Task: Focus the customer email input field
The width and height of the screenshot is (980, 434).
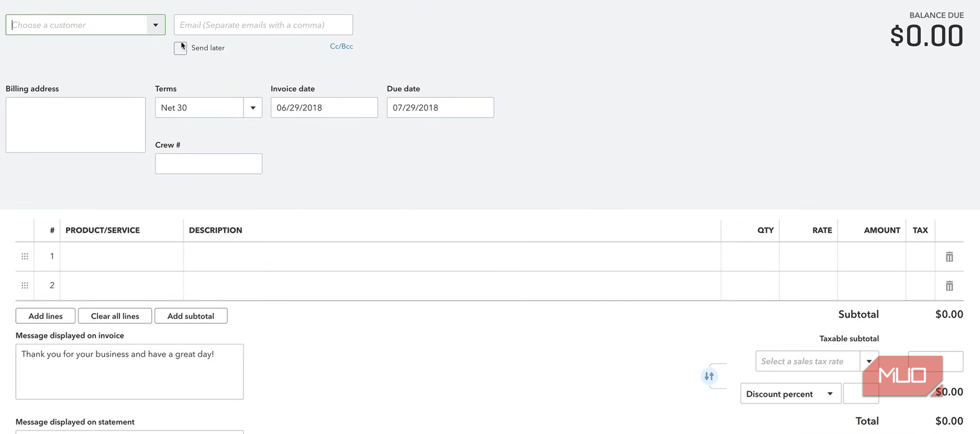Action: click(x=263, y=25)
